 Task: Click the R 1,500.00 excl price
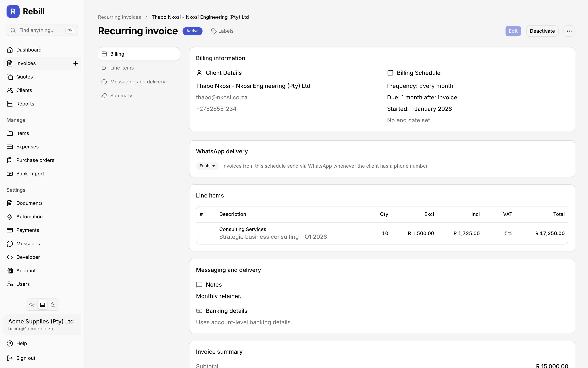421,233
